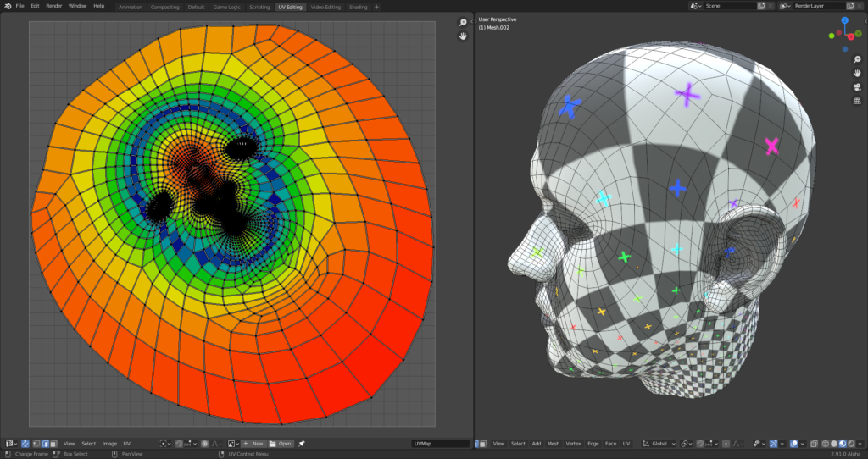Image resolution: width=868 pixels, height=459 pixels.
Task: Click new view layer icon beside RenderLayer
Action: (850, 6)
